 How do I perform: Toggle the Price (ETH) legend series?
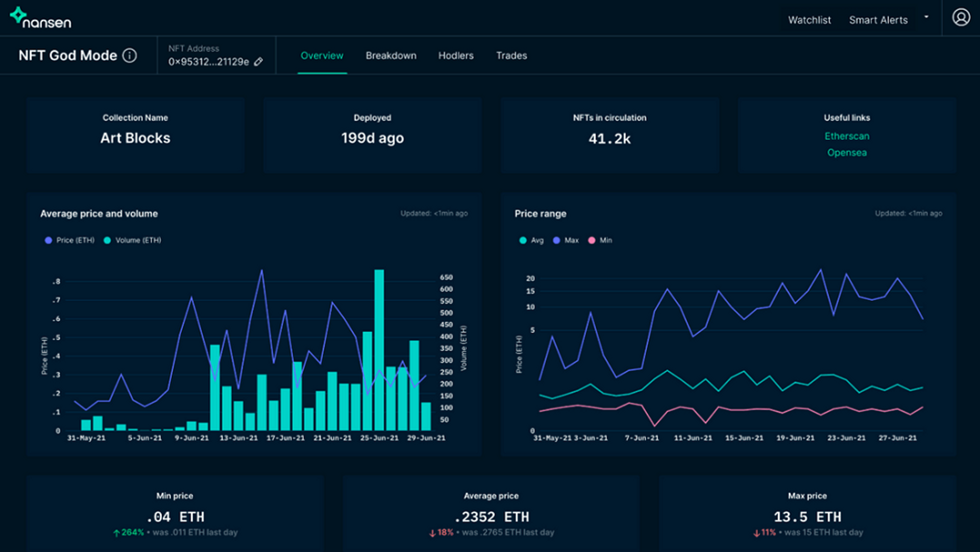(69, 240)
